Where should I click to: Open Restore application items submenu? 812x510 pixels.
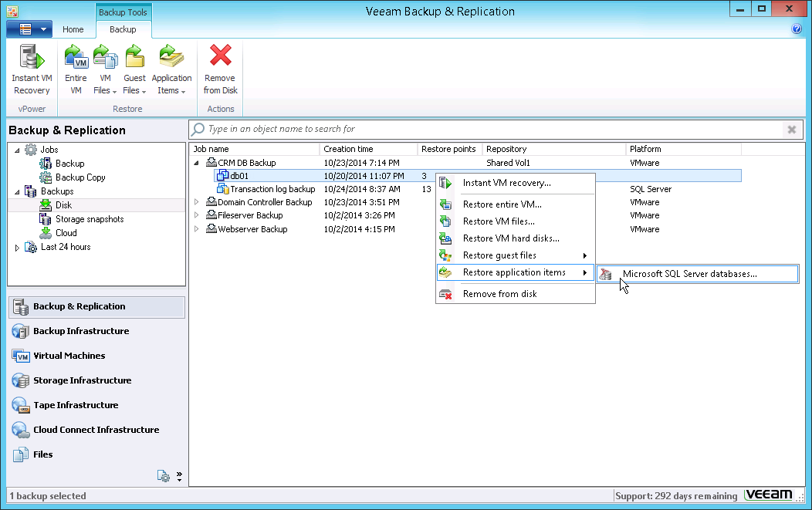[516, 273]
